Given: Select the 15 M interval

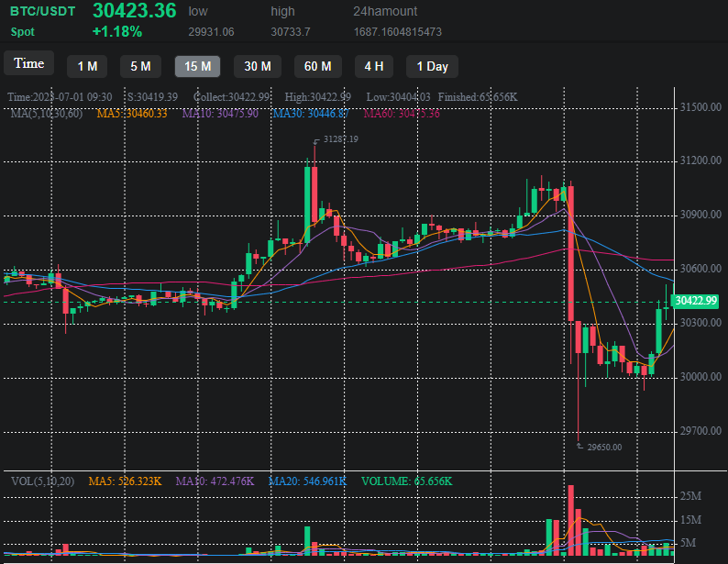Looking at the screenshot, I should [197, 66].
